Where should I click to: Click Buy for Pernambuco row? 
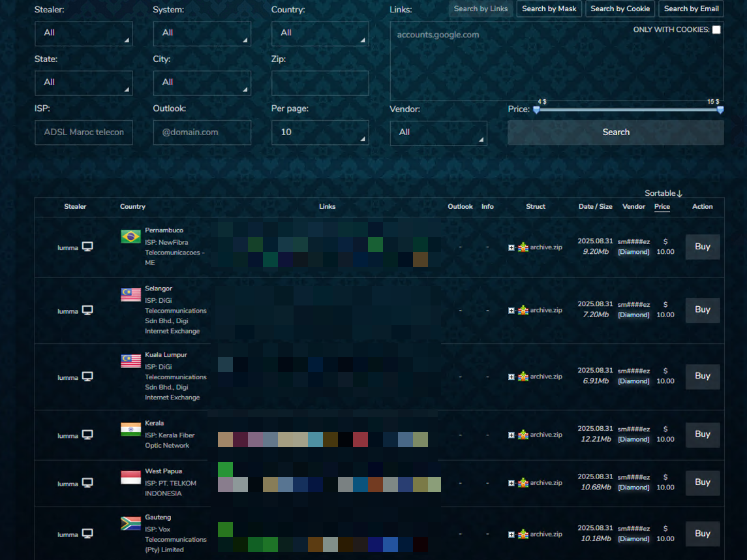[702, 247]
